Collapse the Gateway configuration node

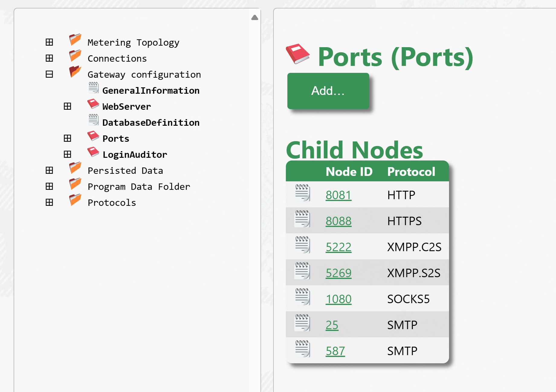click(49, 74)
